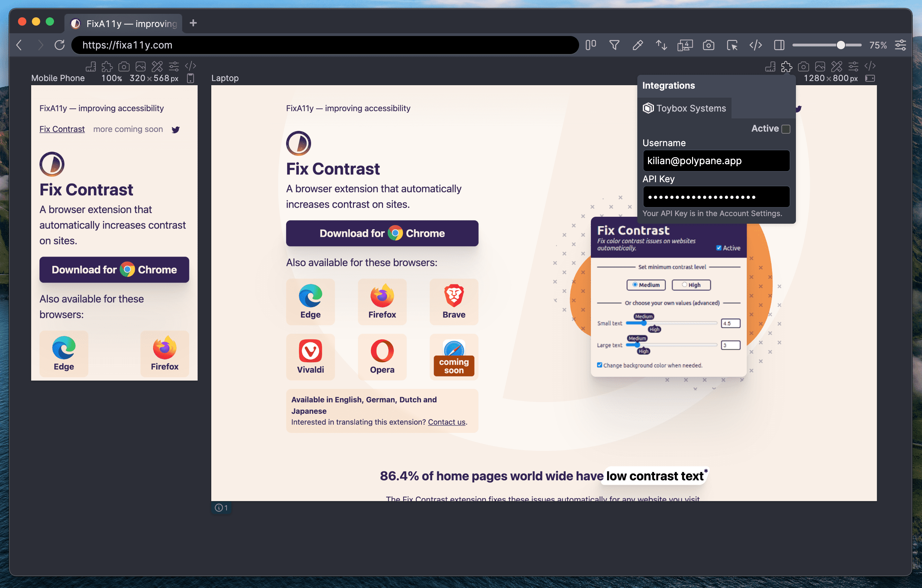Click the ruler icon above Mobile Phone pane
The width and height of the screenshot is (922, 588).
pos(91,66)
